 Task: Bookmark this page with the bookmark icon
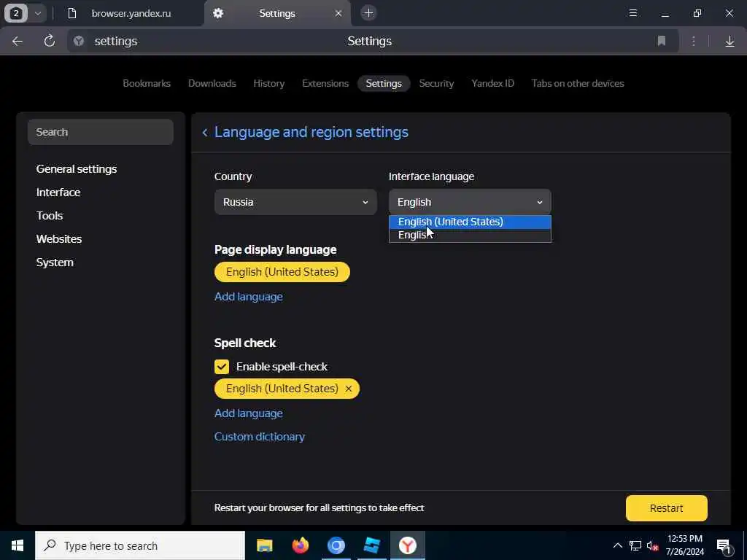click(661, 41)
